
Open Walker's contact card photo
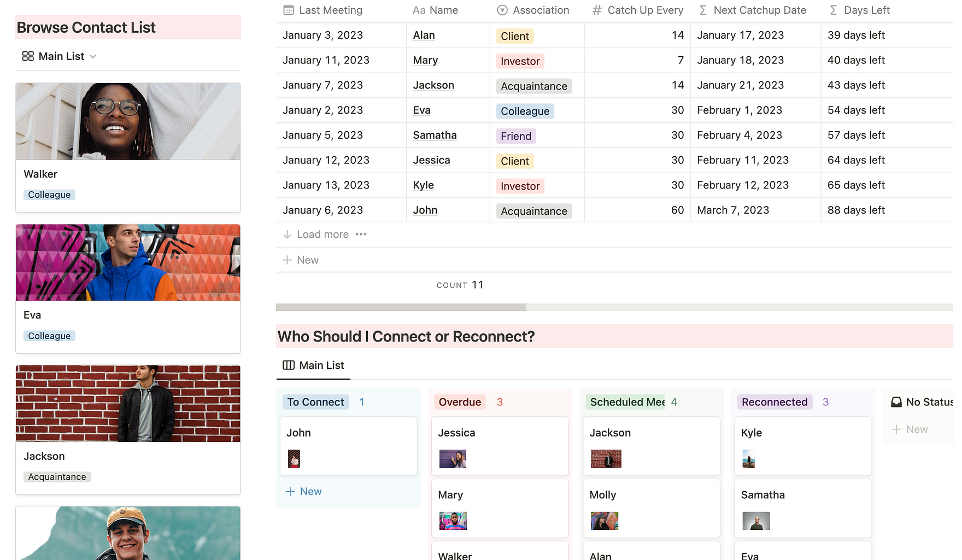(128, 121)
